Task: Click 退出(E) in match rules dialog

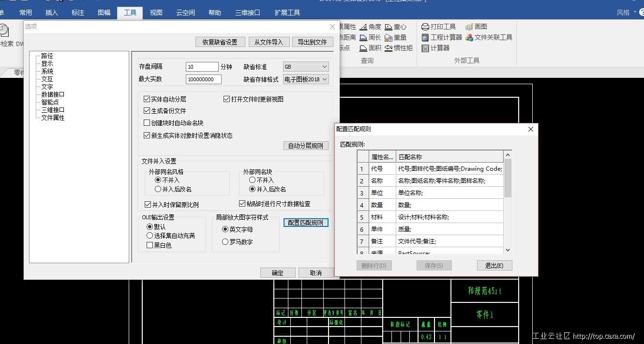Action: pos(494,266)
